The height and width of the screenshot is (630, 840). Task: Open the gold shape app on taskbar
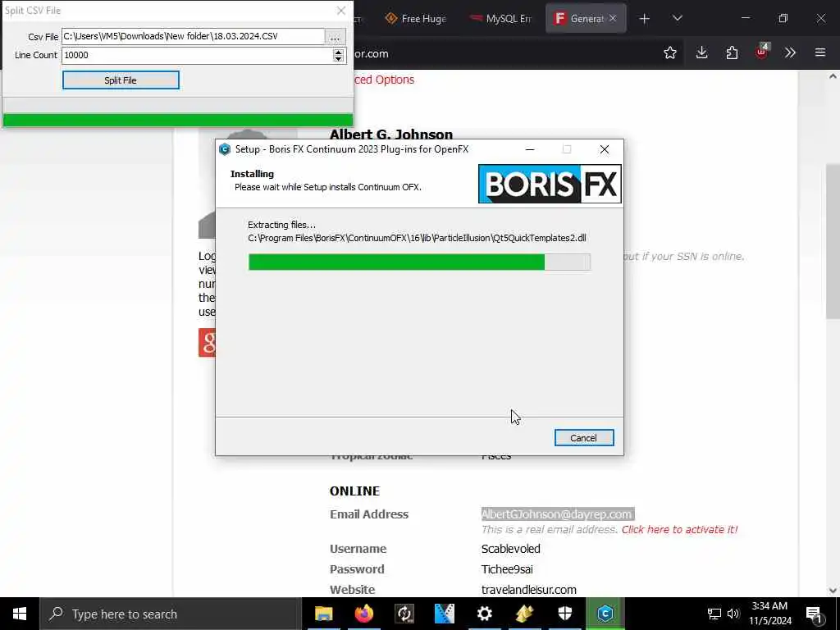(524, 614)
